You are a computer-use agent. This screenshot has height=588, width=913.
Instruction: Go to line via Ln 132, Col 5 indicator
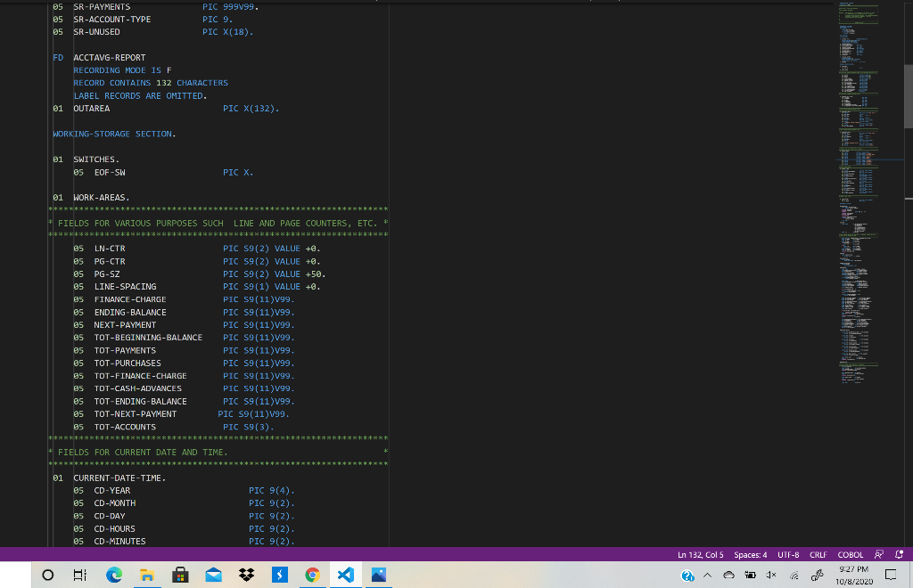pyautogui.click(x=700, y=554)
